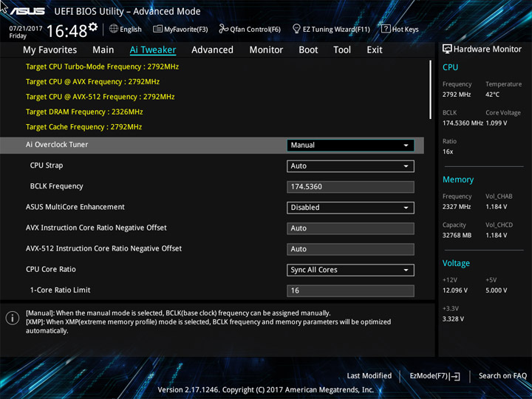Select the Ai Tweaker tab
This screenshot has height=399, width=532.
tap(153, 50)
